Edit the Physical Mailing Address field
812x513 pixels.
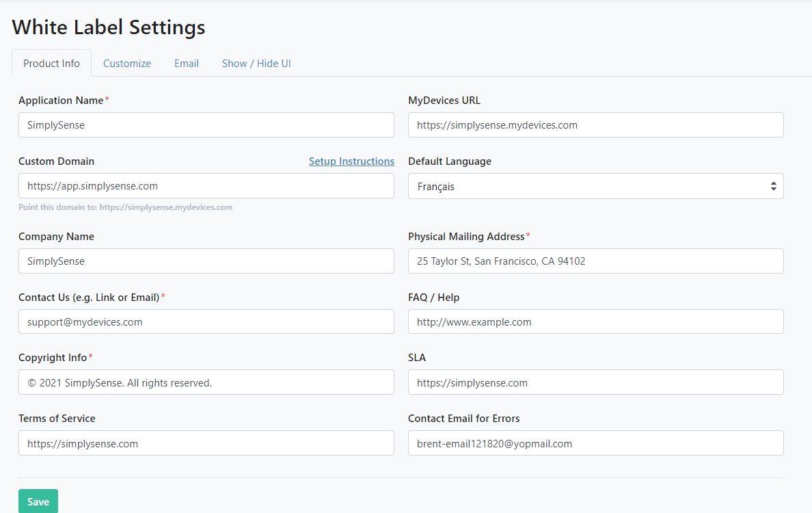point(595,261)
